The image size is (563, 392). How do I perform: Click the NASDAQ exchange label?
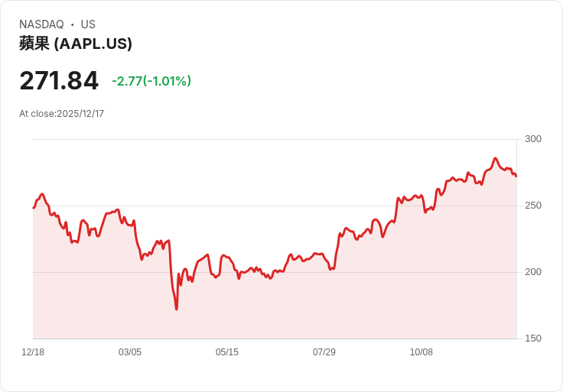(41, 24)
